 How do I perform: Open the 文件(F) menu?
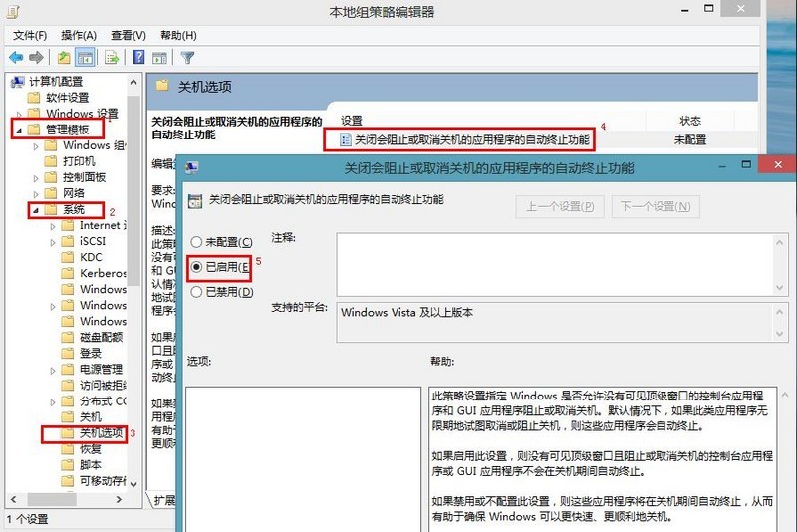click(30, 35)
